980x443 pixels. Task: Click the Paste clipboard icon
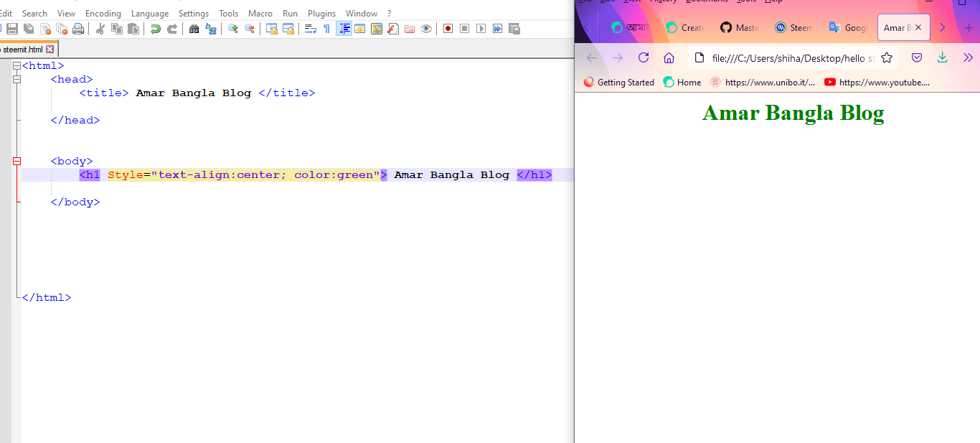(x=133, y=29)
